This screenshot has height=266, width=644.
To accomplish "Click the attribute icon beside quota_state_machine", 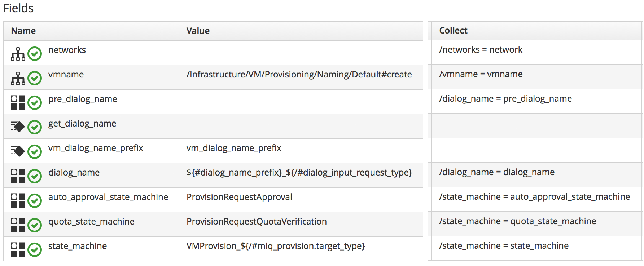I will pyautogui.click(x=18, y=225).
